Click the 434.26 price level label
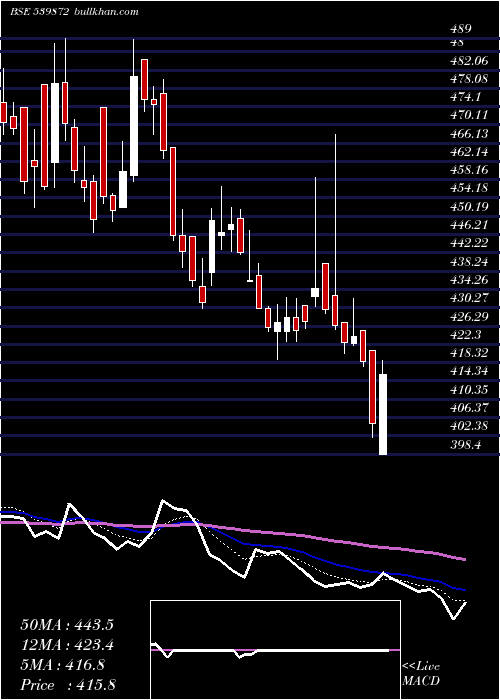 coord(469,280)
